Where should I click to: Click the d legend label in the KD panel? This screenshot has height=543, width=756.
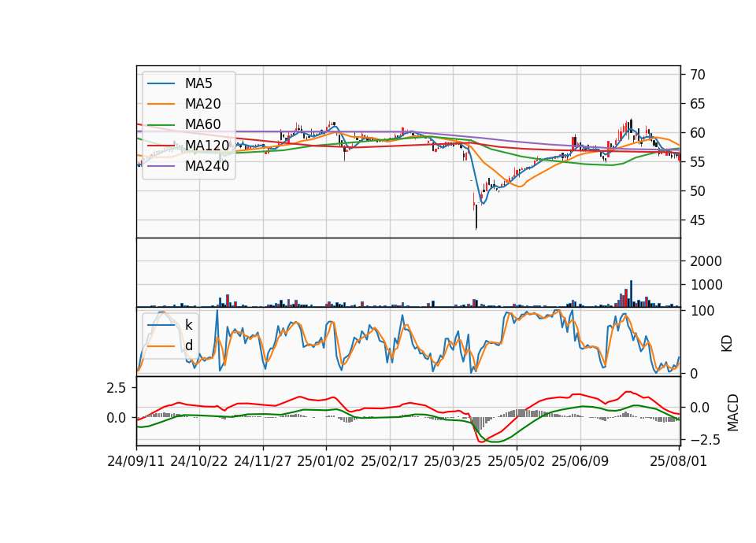pos(189,345)
